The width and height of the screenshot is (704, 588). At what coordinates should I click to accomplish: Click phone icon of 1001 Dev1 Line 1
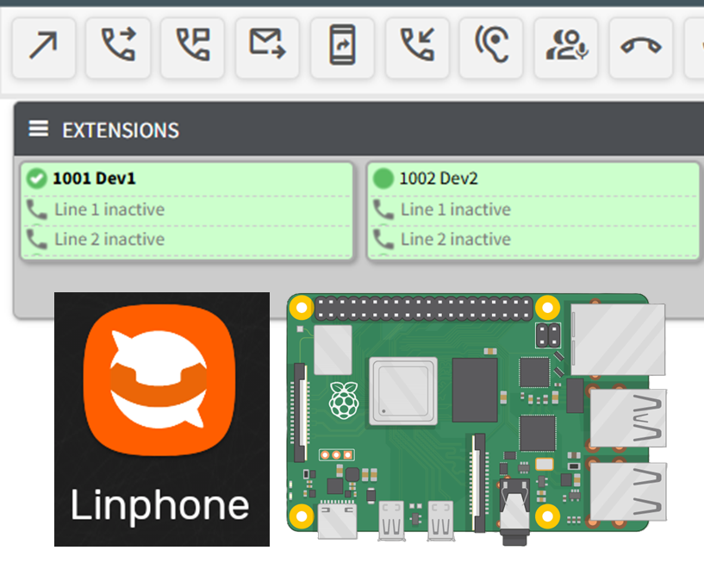point(36,210)
